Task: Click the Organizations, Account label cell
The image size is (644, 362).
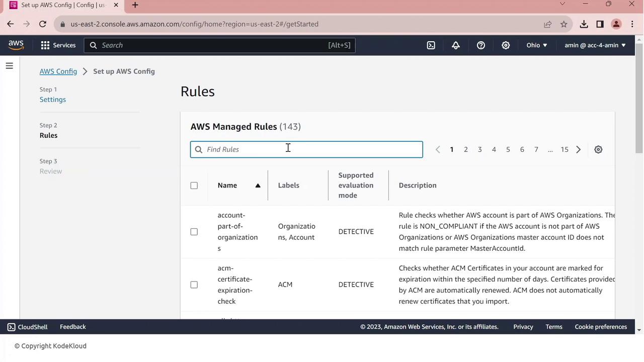Action: tap(297, 232)
